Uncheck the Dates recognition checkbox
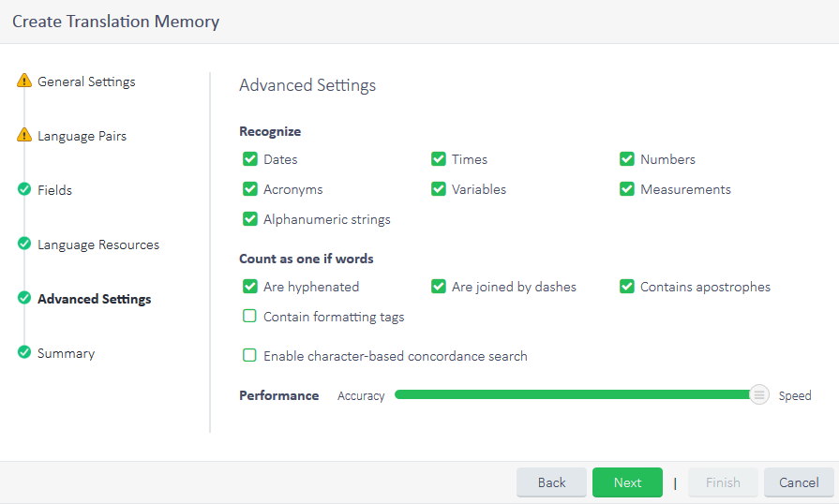This screenshot has width=839, height=504. click(250, 159)
